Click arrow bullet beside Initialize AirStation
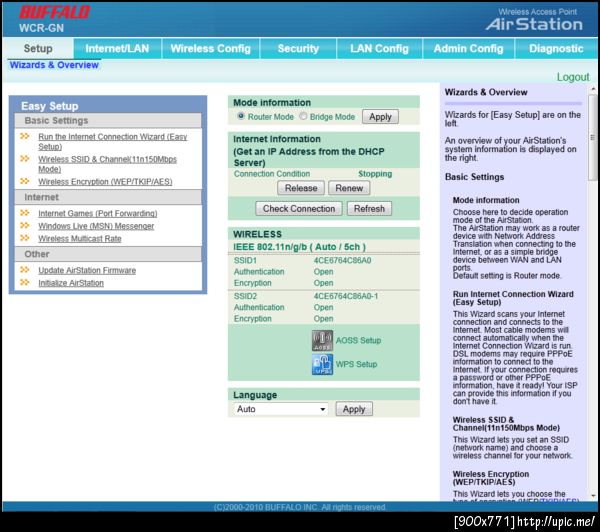 [25, 282]
